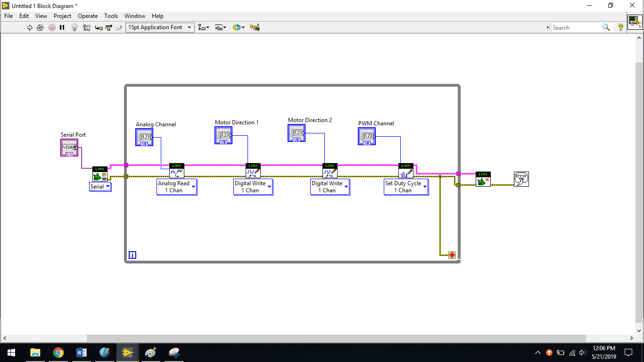Image resolution: width=644 pixels, height=362 pixels.
Task: Select the Simple Error Handler node
Action: pyautogui.click(x=521, y=179)
